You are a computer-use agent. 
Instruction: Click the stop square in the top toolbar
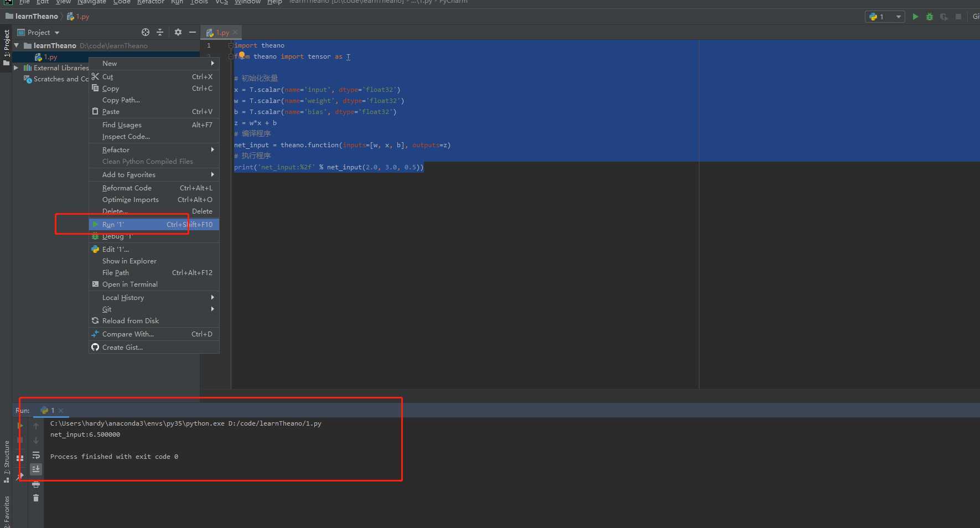pos(958,17)
